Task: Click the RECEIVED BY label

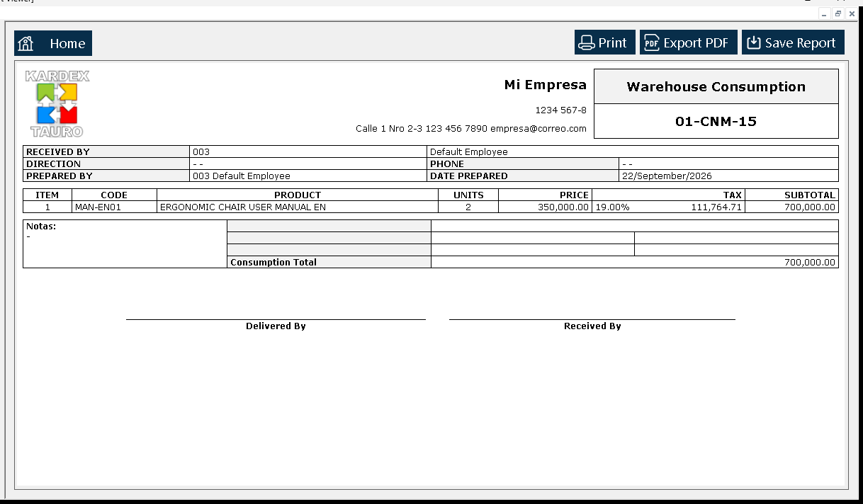Action: (x=58, y=151)
